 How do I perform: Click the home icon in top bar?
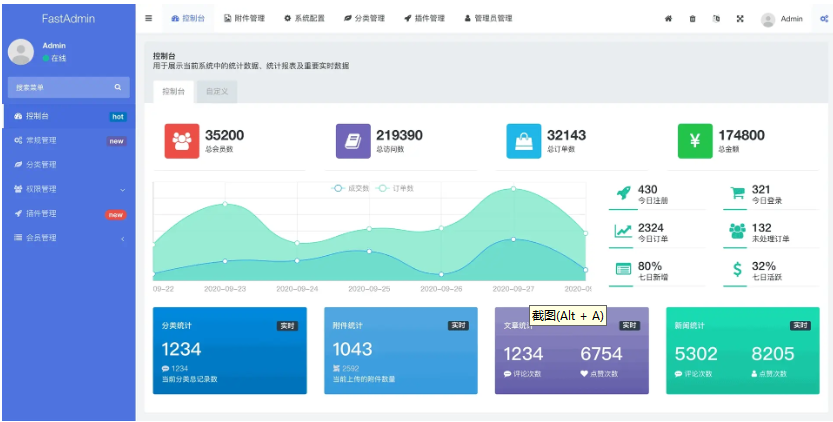[x=668, y=19]
